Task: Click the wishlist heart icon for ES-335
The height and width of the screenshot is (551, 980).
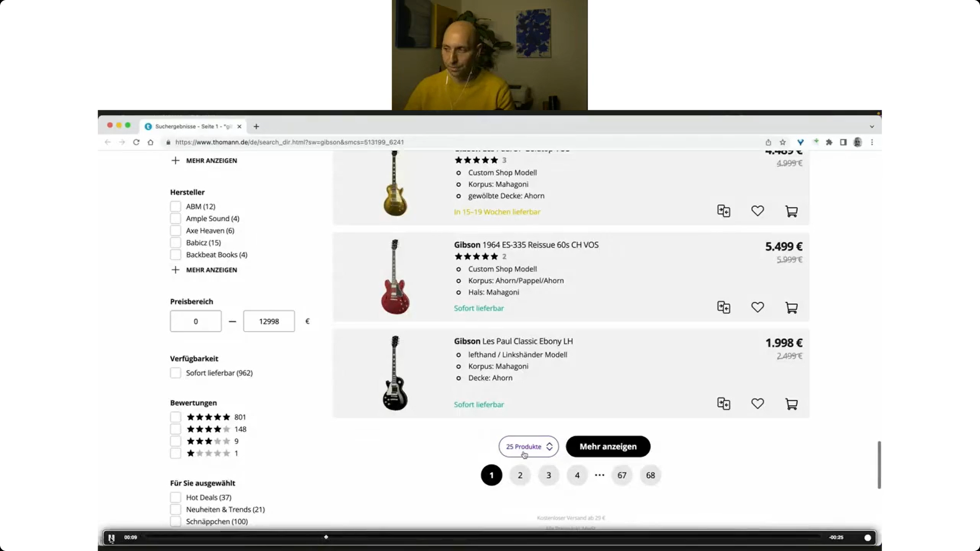Action: pyautogui.click(x=758, y=308)
